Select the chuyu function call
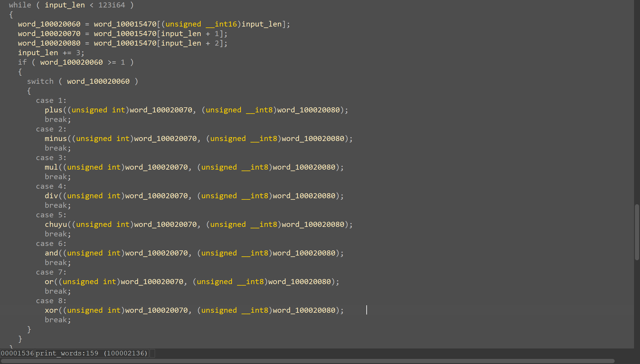The width and height of the screenshot is (640, 364). pyautogui.click(x=56, y=224)
